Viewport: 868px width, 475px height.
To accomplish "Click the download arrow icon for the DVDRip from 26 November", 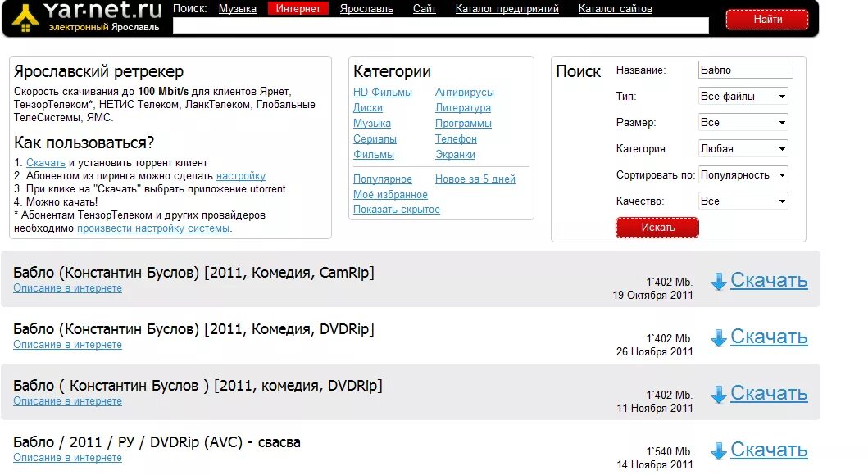I will (719, 337).
